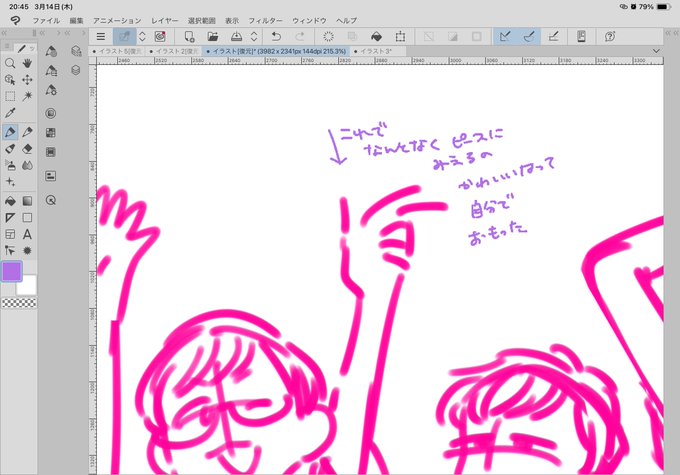This screenshot has width=680, height=475.
Task: Click the Open file folder icon
Action: (x=213, y=37)
